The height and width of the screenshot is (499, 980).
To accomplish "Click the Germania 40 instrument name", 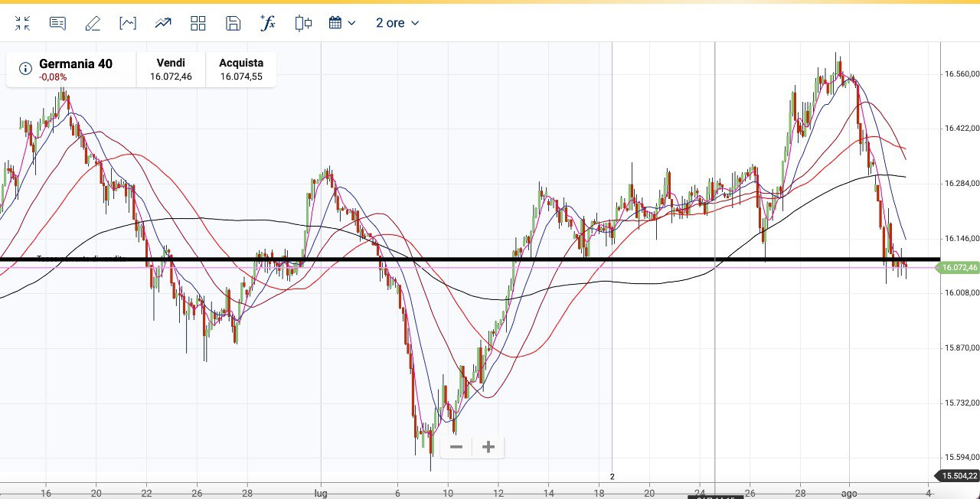I will tap(76, 64).
